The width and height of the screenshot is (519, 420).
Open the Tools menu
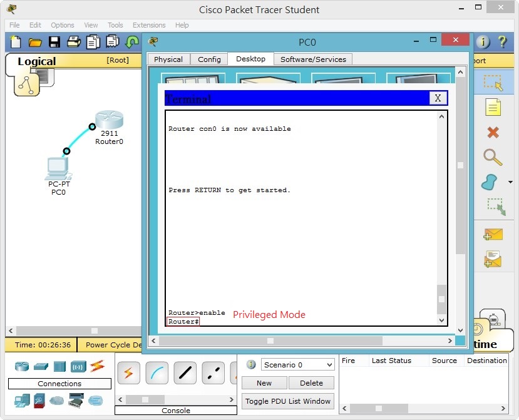(x=115, y=25)
